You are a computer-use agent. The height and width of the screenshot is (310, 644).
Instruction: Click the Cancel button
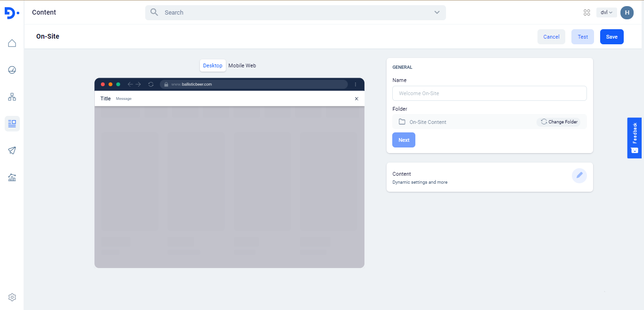551,37
